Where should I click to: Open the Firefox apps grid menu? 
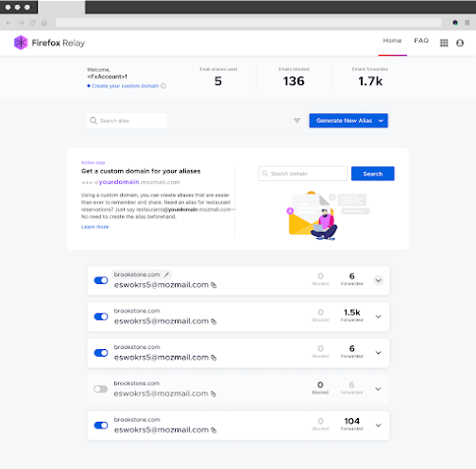pos(444,42)
